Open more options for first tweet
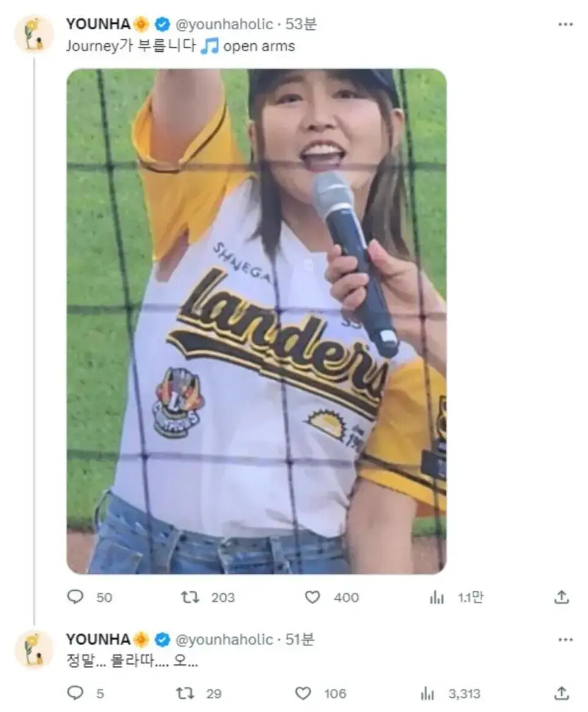This screenshot has height=712, width=588. click(565, 24)
